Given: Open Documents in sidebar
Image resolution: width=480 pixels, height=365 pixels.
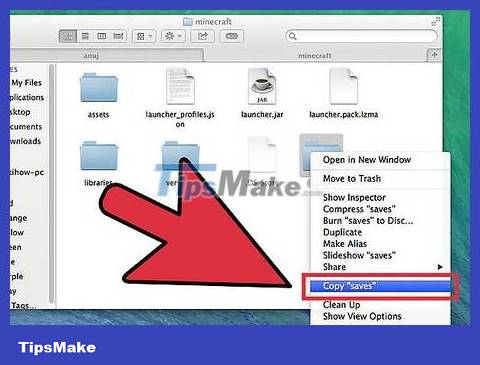Looking at the screenshot, I should [26, 127].
